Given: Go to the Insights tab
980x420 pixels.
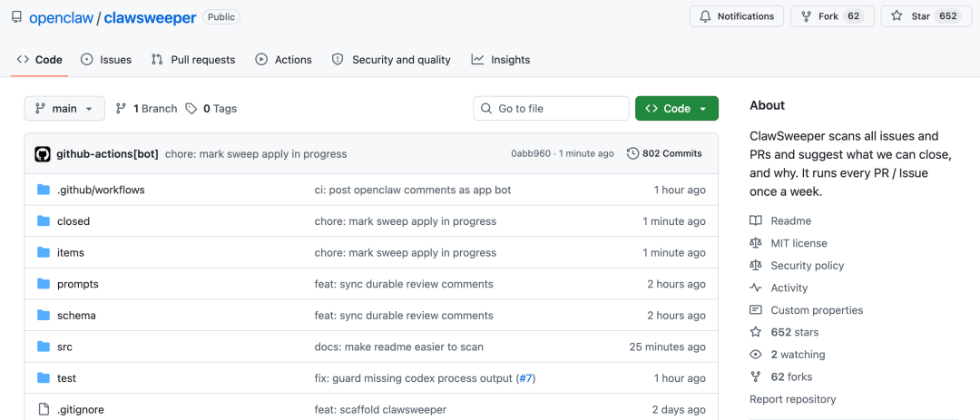Looking at the screenshot, I should 501,60.
